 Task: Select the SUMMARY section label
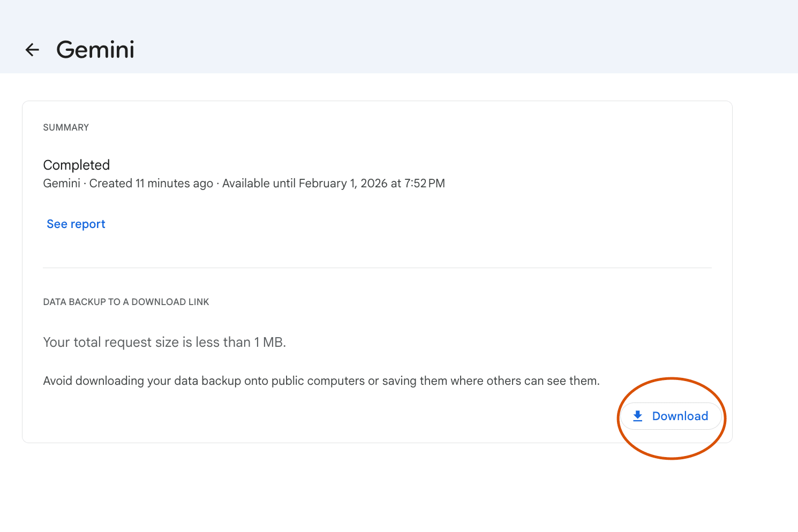click(x=66, y=127)
